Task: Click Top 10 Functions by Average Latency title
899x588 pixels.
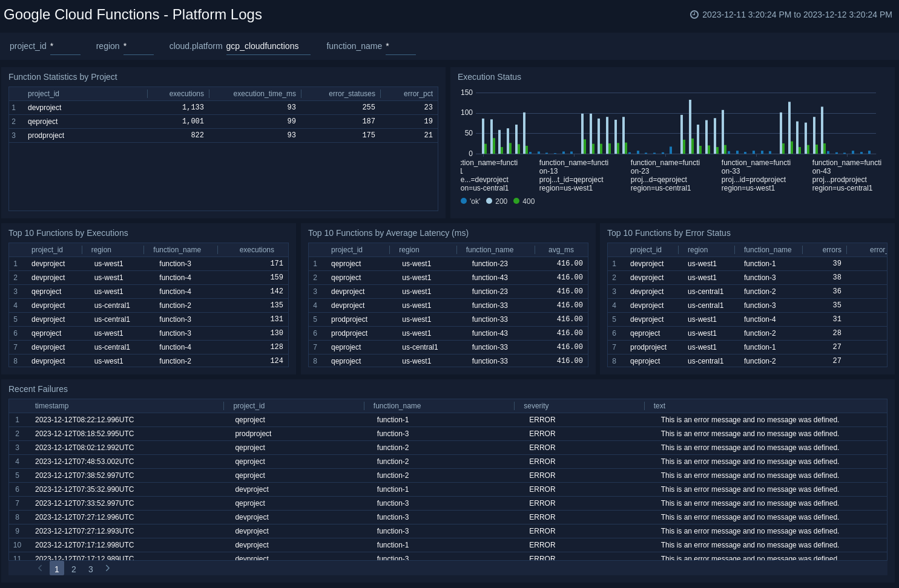Action: click(388, 233)
